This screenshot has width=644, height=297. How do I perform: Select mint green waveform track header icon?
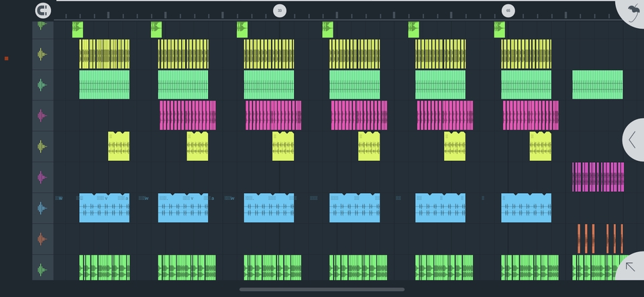click(x=43, y=85)
